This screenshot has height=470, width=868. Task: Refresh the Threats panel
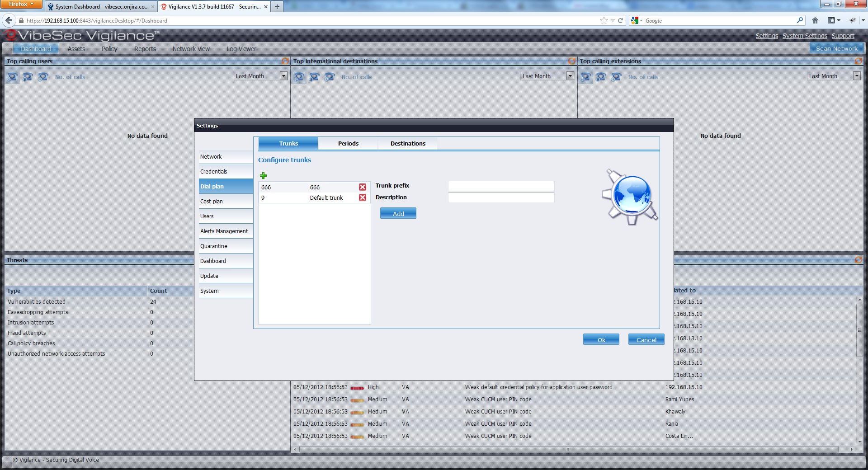[858, 260]
